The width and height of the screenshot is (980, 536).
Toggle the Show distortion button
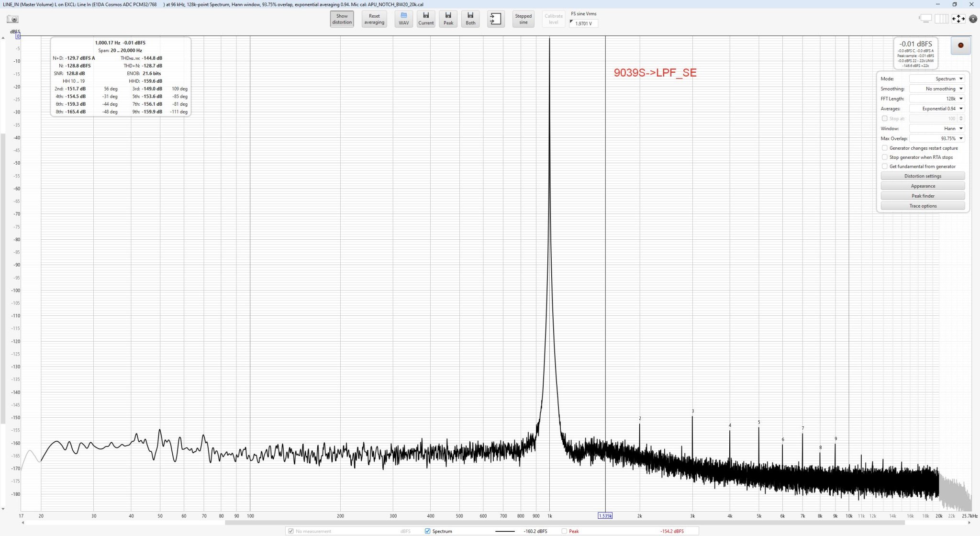(342, 19)
